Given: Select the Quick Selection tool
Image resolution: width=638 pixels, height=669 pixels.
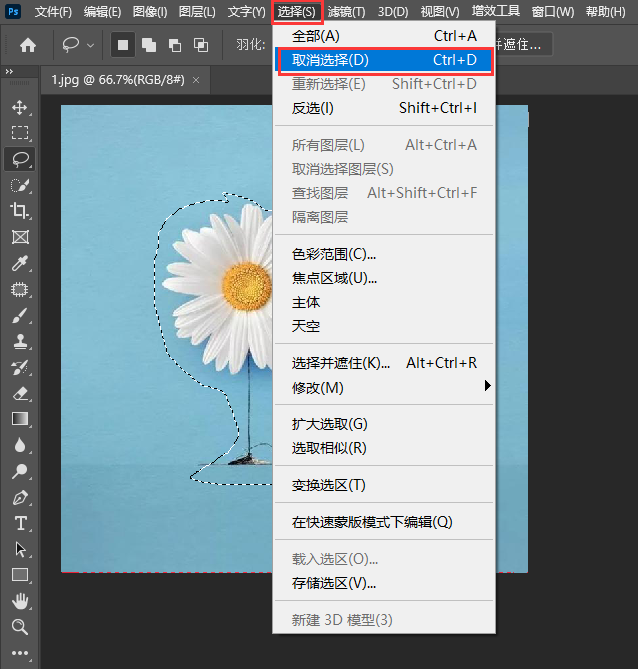Looking at the screenshot, I should pos(20,185).
